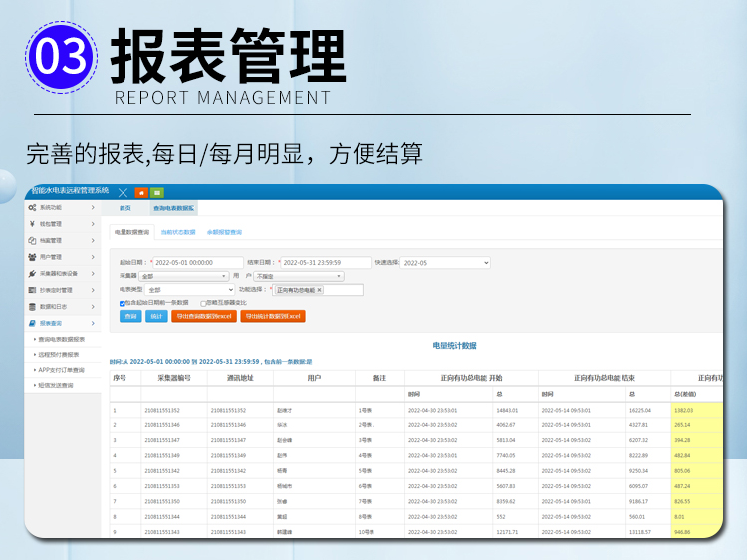Click the start total value 7740.05
Image resolution: width=747 pixels, height=560 pixels.
coord(505,455)
